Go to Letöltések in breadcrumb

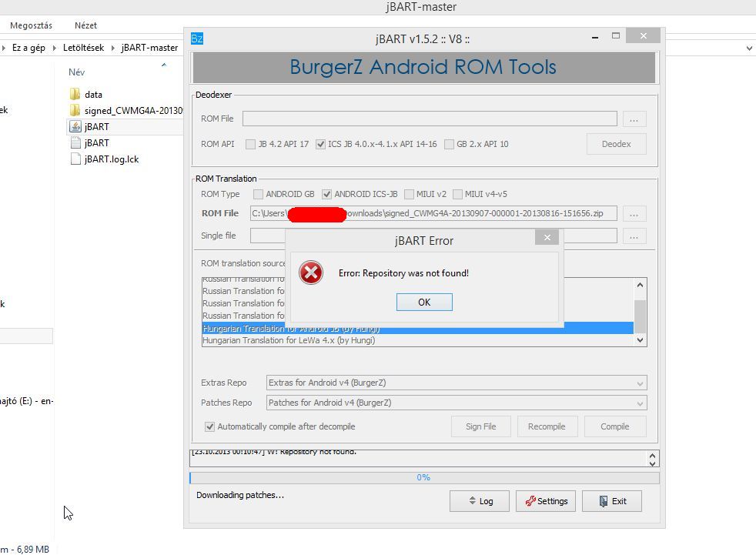[83, 48]
